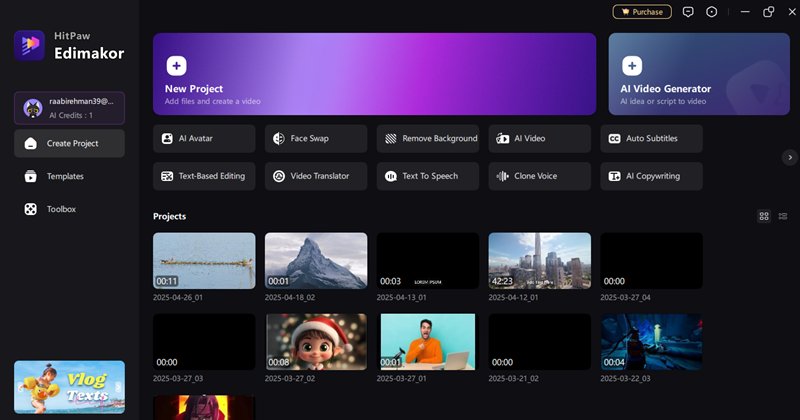800x420 pixels.
Task: Switch projects to list view
Action: pos(782,216)
